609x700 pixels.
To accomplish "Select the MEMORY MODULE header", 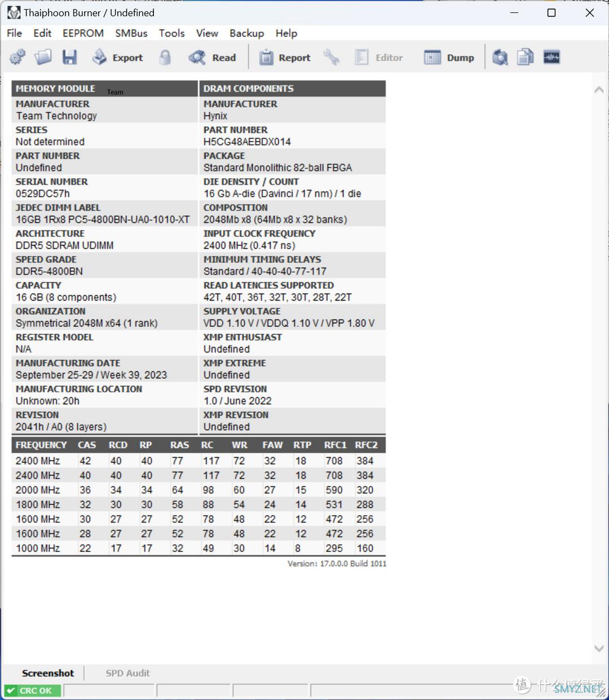I will (x=104, y=88).
